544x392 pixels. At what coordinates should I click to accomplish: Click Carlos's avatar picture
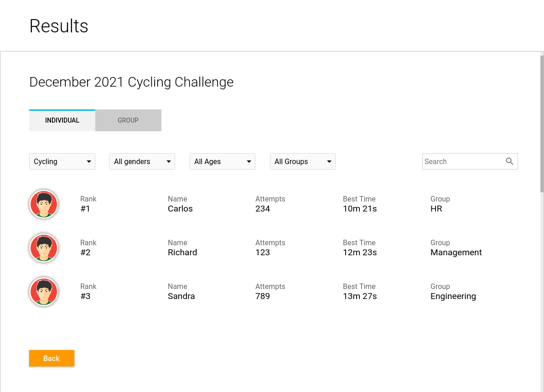click(44, 204)
